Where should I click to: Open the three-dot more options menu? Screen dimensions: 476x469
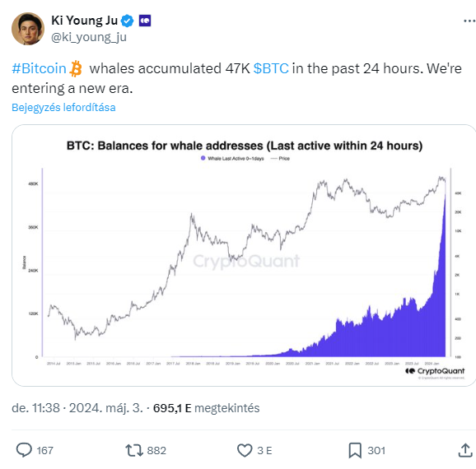[469, 21]
